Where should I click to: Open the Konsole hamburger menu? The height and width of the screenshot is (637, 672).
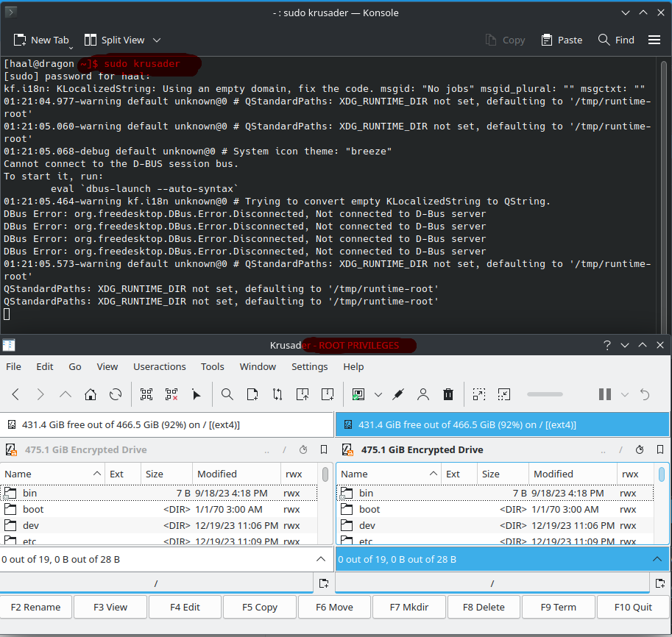click(x=654, y=40)
